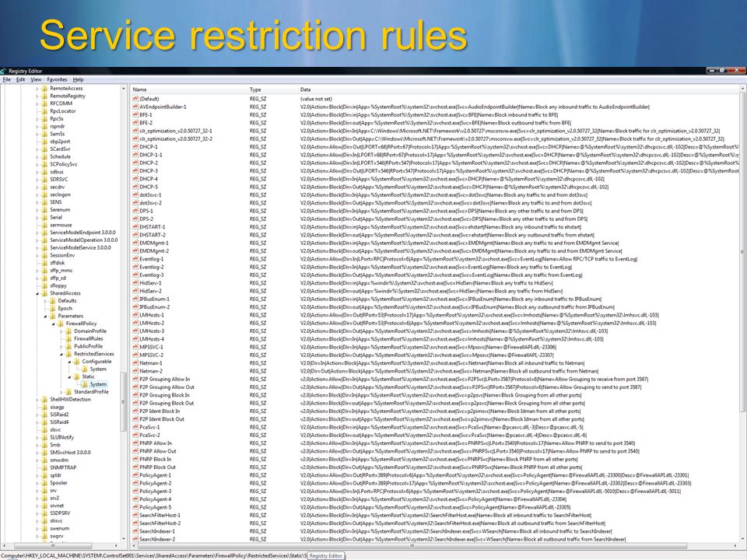Collapse the SharedAccess tree node
The width and height of the screenshot is (747, 560).
[37, 293]
